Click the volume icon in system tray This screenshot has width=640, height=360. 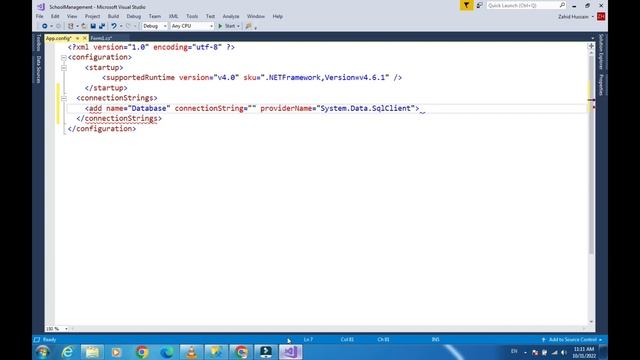click(564, 352)
